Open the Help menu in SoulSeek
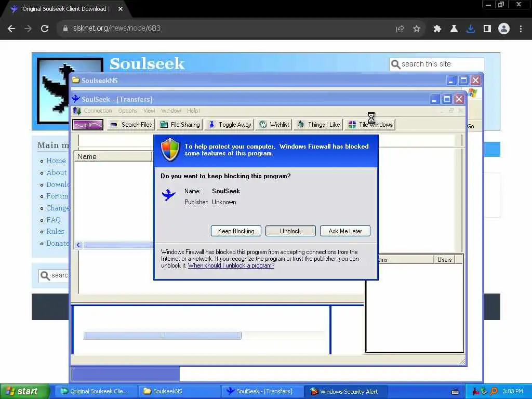The image size is (532, 399). pos(193,111)
